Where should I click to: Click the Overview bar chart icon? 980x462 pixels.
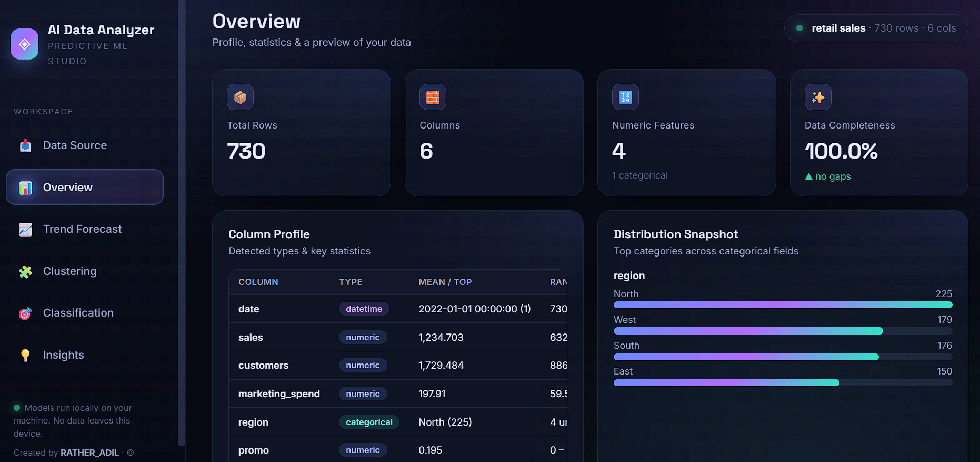tap(25, 188)
